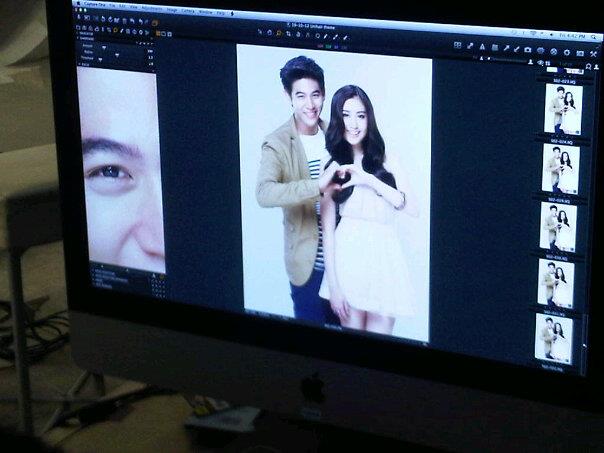Open the Edit menu
This screenshot has height=453, width=604.
tap(122, 6)
